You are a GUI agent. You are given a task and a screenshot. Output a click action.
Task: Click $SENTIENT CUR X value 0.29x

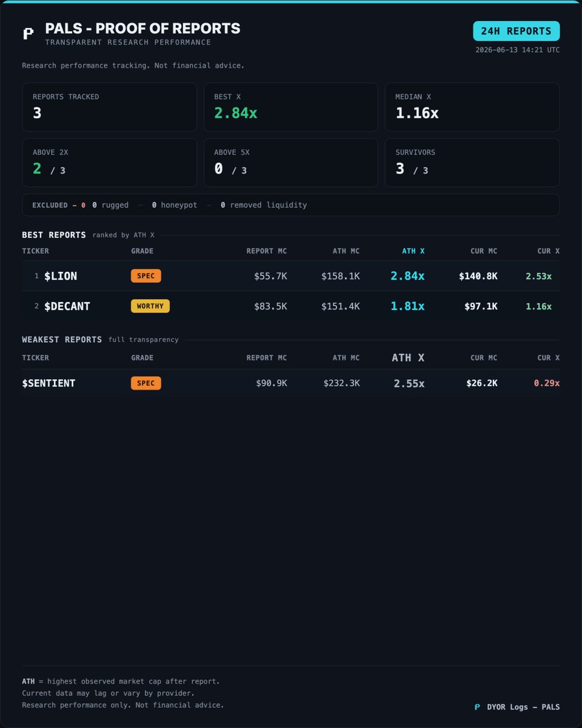pyautogui.click(x=547, y=383)
